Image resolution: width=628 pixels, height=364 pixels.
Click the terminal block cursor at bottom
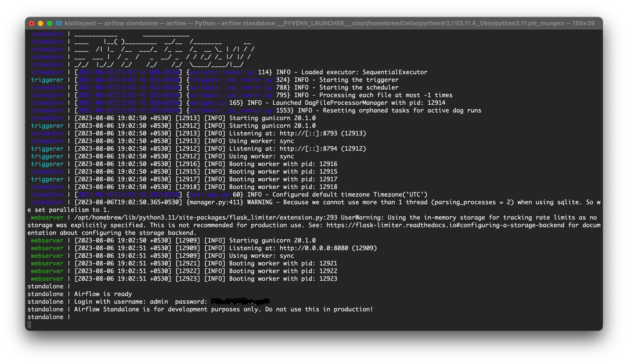click(30, 324)
